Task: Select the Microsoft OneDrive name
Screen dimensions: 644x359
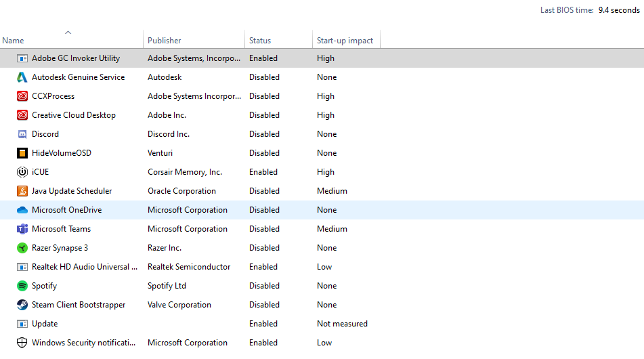Action: tap(67, 210)
